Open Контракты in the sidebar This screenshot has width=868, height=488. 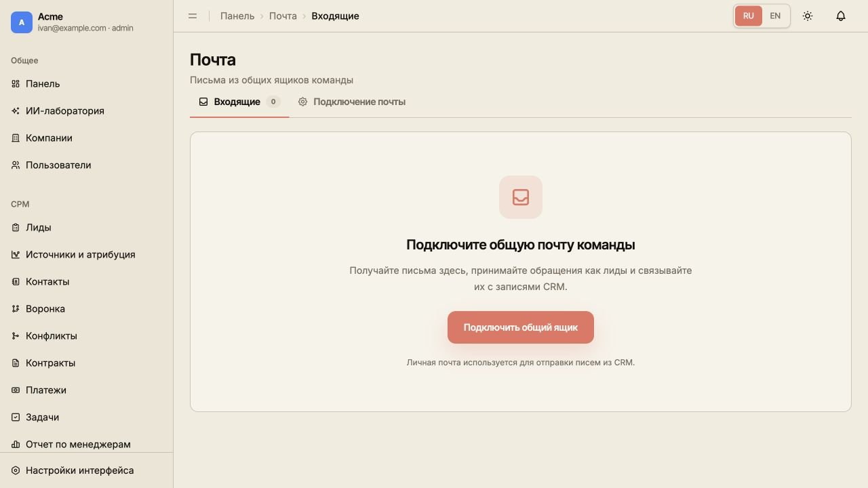point(87,363)
